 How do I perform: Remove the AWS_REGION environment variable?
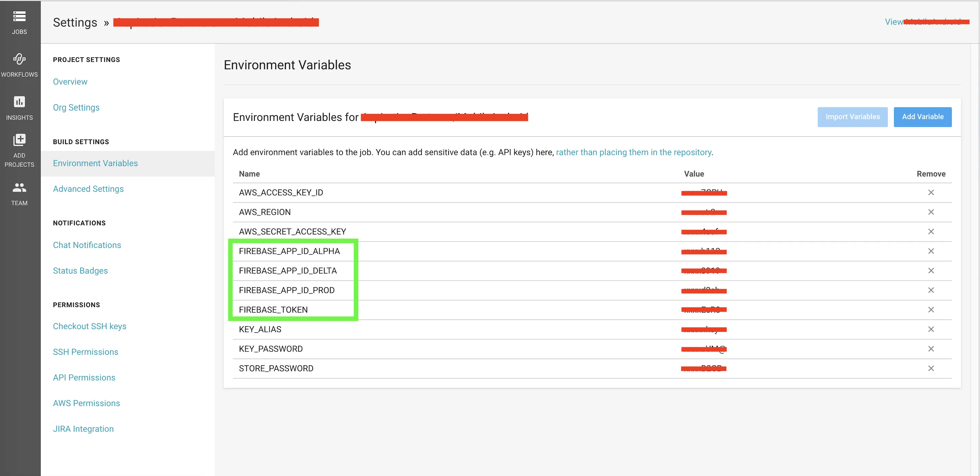coord(930,212)
